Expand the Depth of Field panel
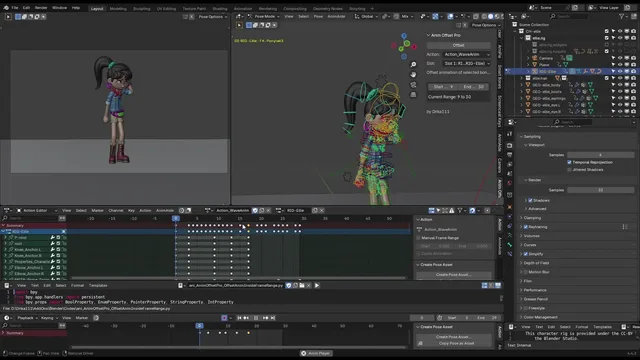Viewport: 640px width, 360px height. [x=536, y=263]
